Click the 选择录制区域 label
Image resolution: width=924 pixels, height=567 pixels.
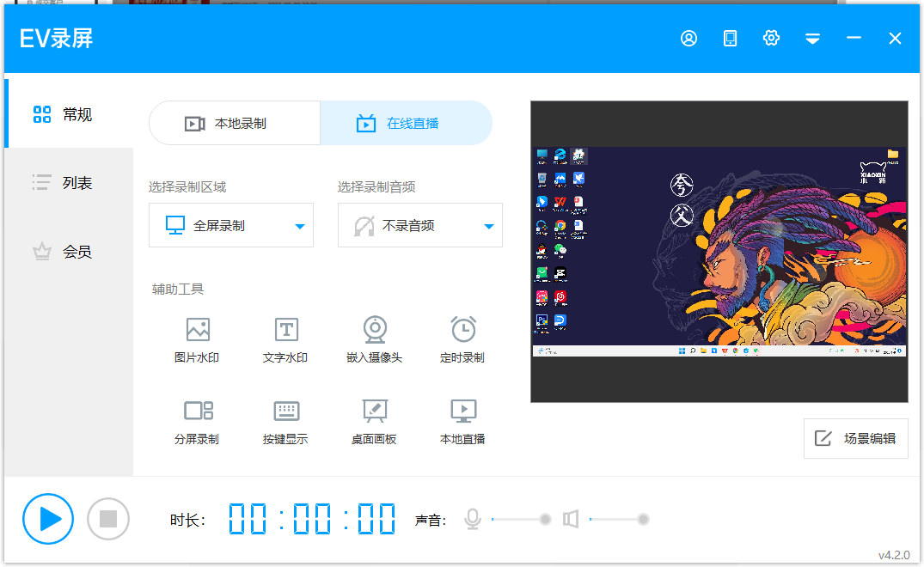pyautogui.click(x=187, y=187)
